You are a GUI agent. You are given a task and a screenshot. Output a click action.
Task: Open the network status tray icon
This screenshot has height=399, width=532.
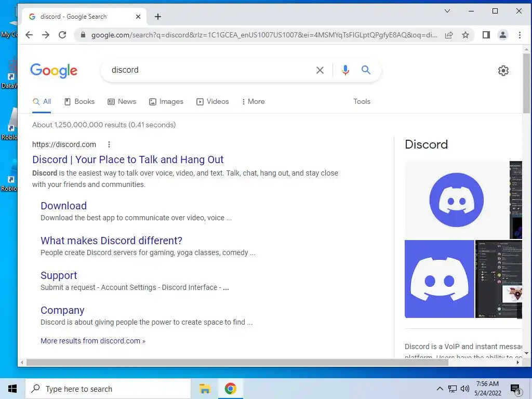pyautogui.click(x=453, y=389)
